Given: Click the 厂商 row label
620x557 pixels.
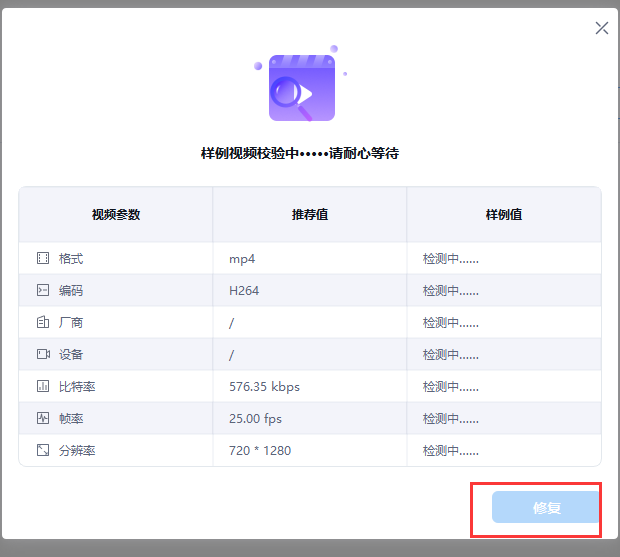Looking at the screenshot, I should [71, 323].
